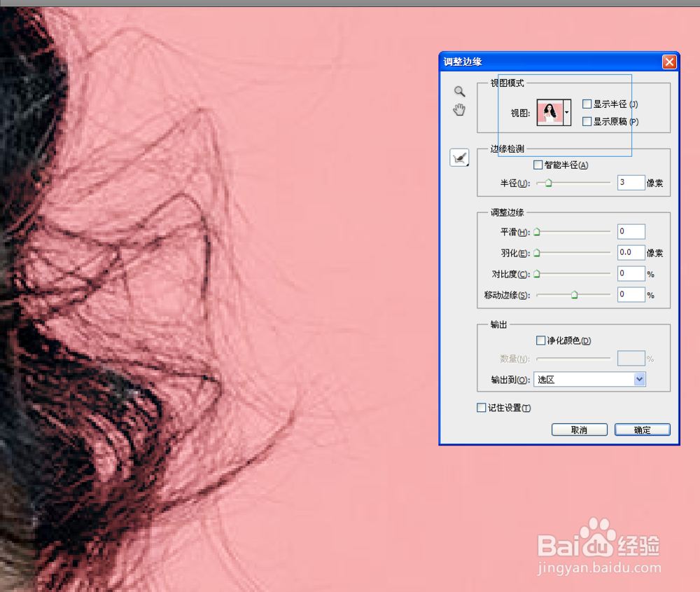
Task: Open the 输出到 dropdown showing 选区
Action: (x=589, y=379)
